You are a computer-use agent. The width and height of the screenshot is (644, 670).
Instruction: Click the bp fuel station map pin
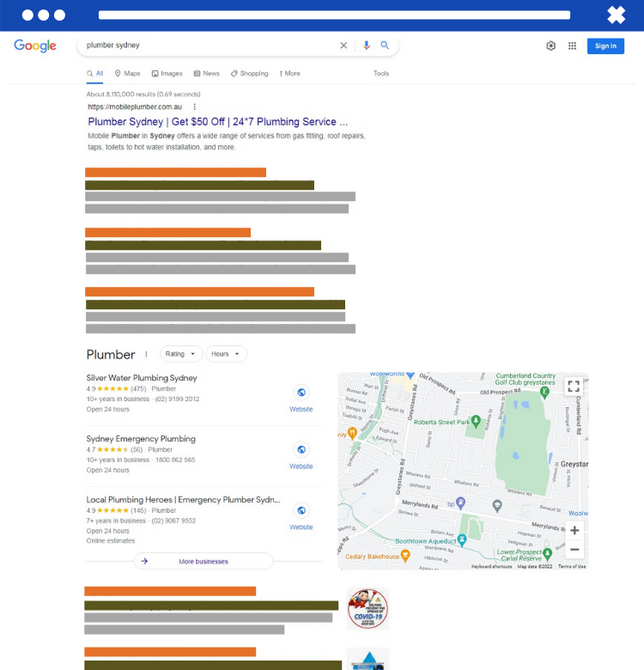(460, 502)
